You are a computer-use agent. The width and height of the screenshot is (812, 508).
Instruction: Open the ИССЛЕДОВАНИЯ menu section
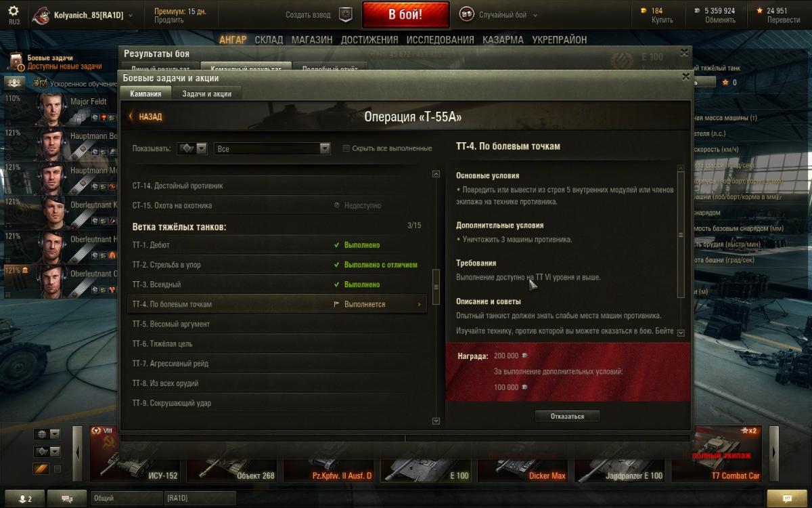click(x=441, y=40)
